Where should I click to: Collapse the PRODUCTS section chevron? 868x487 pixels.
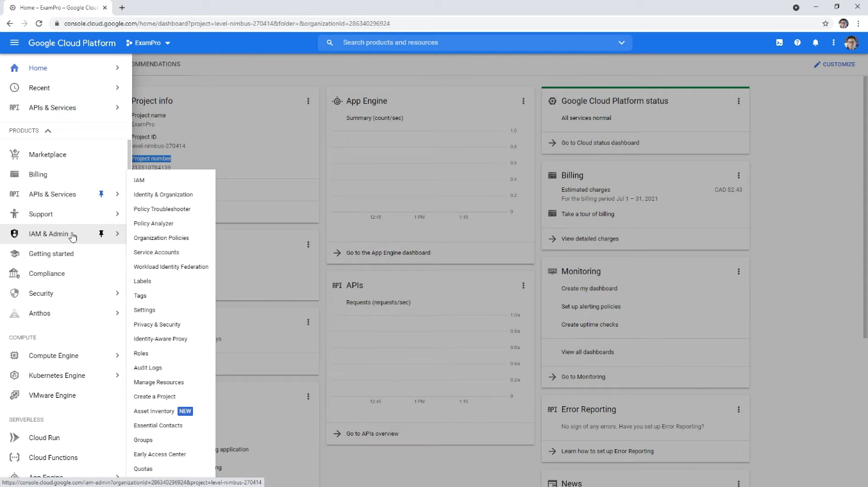[47, 131]
